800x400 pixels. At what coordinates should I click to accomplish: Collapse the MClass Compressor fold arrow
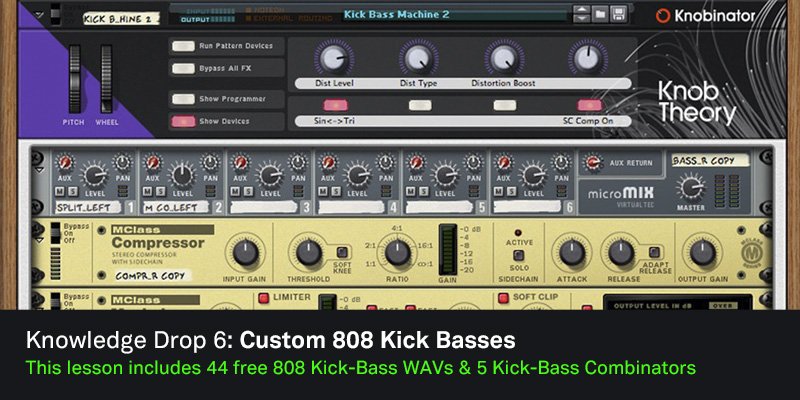coord(39,240)
